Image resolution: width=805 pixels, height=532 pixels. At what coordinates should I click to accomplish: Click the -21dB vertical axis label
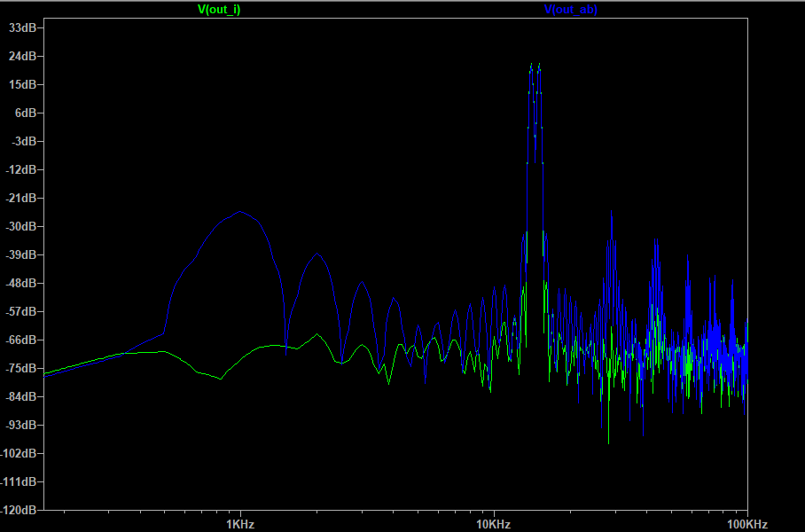pos(21,199)
